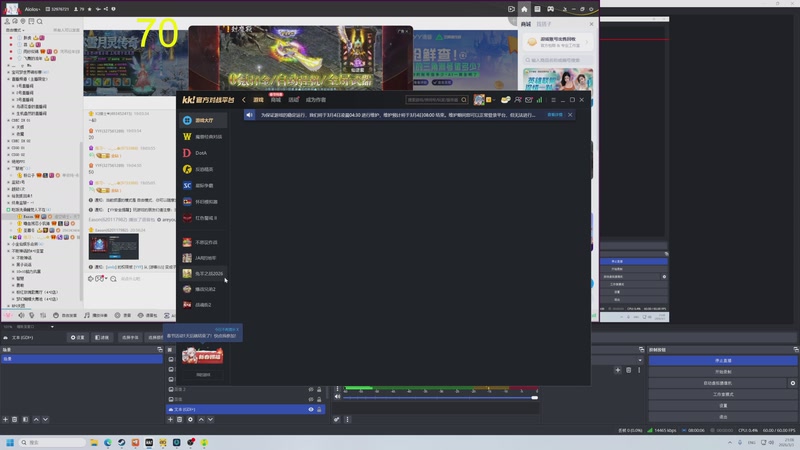800x450 pixels.
Task: Open the 新春 event banner in KK sidebar
Action: pos(203,356)
